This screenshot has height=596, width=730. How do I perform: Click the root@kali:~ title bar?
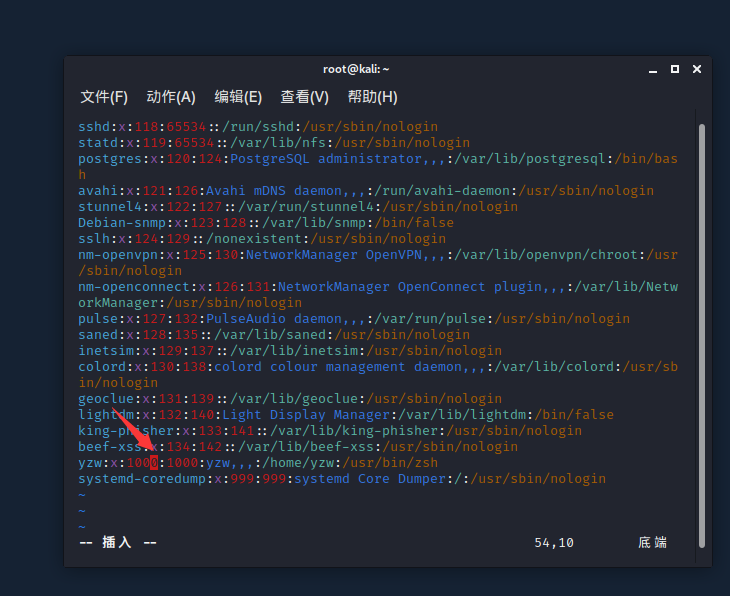(x=356, y=69)
